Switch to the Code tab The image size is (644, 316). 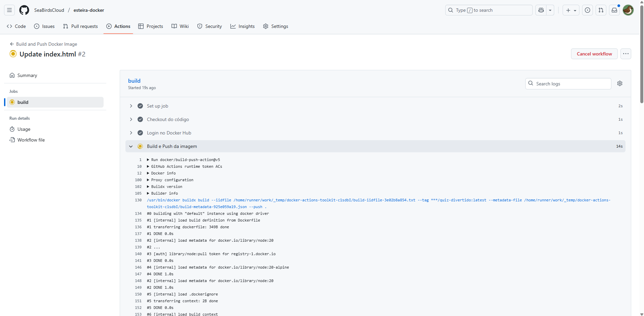pos(16,26)
